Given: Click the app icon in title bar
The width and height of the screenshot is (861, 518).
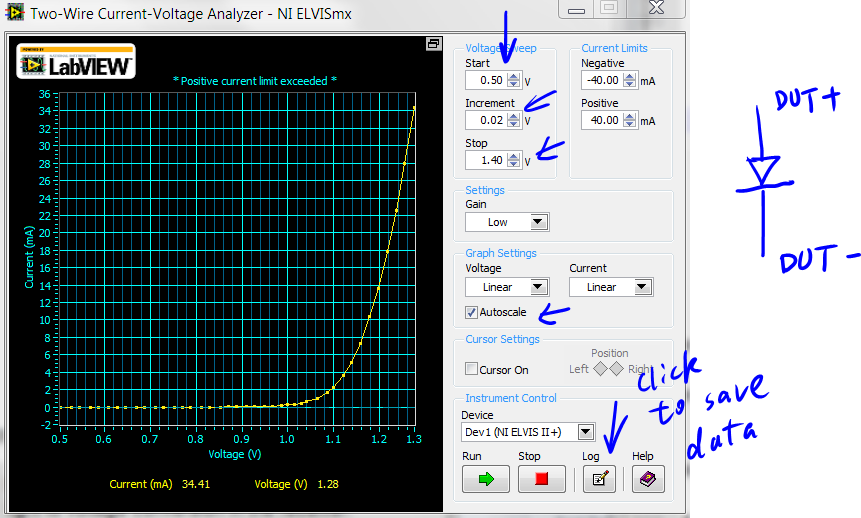Looking at the screenshot, I should (x=14, y=12).
